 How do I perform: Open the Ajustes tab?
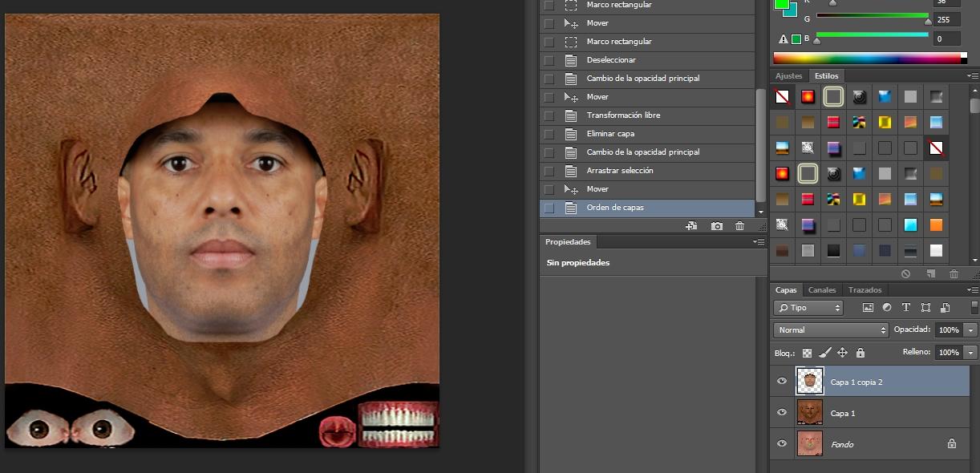point(788,76)
